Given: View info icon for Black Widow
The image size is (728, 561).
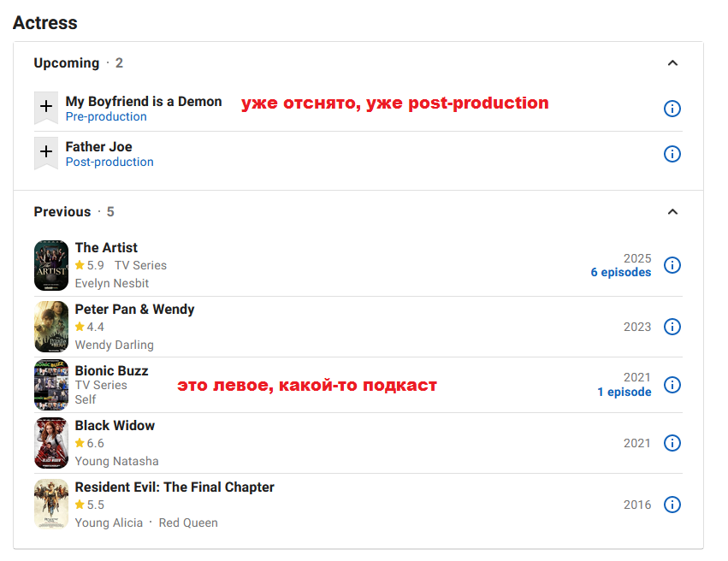Looking at the screenshot, I should (x=672, y=443).
